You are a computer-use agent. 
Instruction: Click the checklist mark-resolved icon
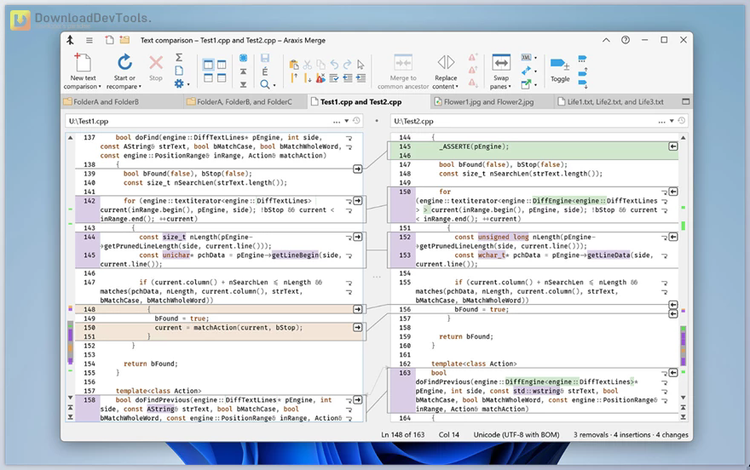pyautogui.click(x=334, y=78)
